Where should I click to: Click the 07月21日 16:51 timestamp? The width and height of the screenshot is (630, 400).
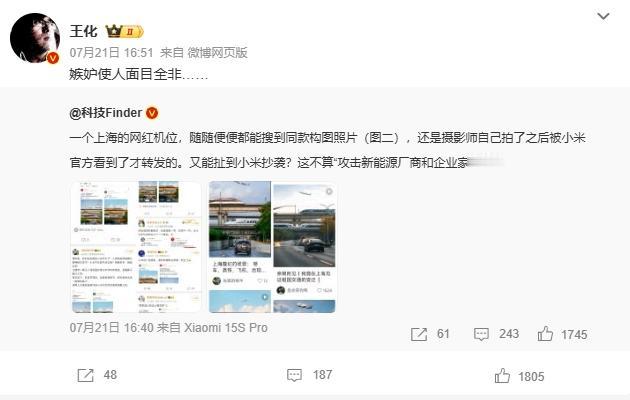click(111, 53)
